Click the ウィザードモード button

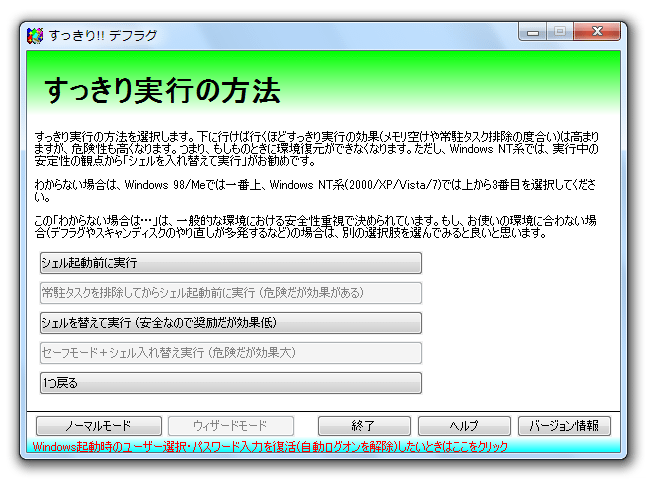pyautogui.click(x=231, y=426)
